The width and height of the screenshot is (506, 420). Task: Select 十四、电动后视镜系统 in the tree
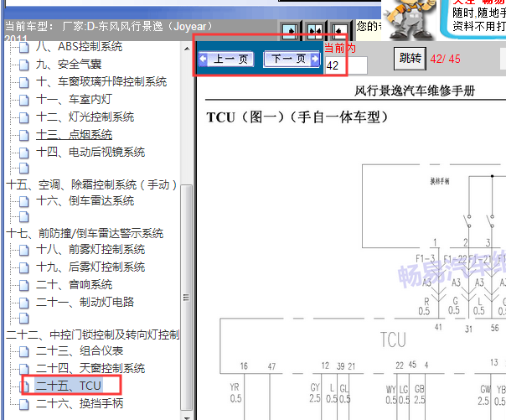tap(90, 152)
